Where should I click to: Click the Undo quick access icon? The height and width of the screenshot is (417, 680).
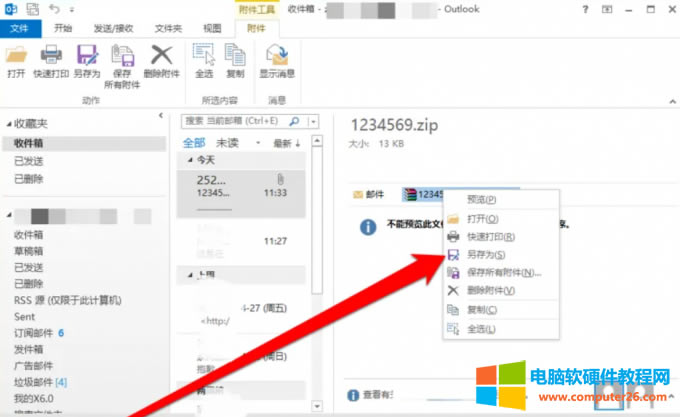(x=54, y=9)
